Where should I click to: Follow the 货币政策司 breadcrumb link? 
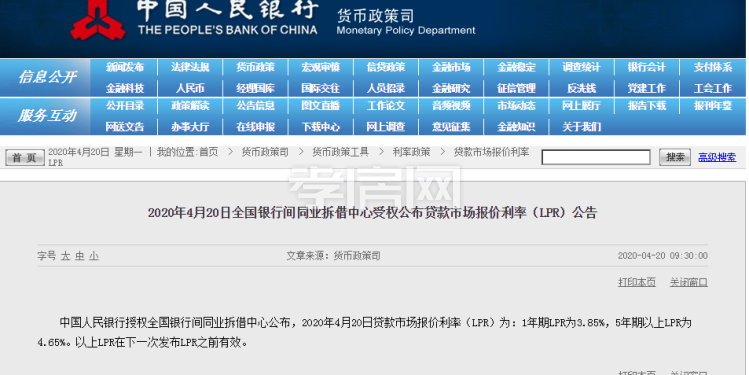265,152
